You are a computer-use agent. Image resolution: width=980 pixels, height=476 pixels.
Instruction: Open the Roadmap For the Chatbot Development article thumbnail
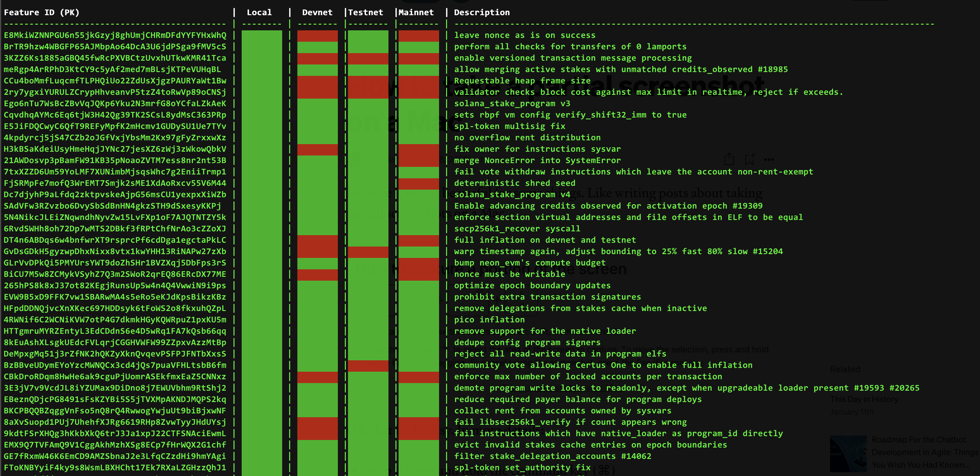click(847, 454)
